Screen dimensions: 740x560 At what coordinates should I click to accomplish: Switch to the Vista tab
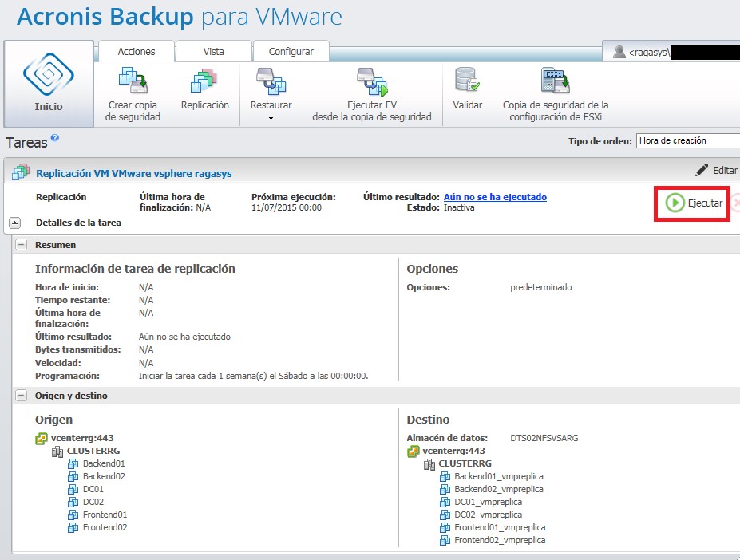pos(213,50)
